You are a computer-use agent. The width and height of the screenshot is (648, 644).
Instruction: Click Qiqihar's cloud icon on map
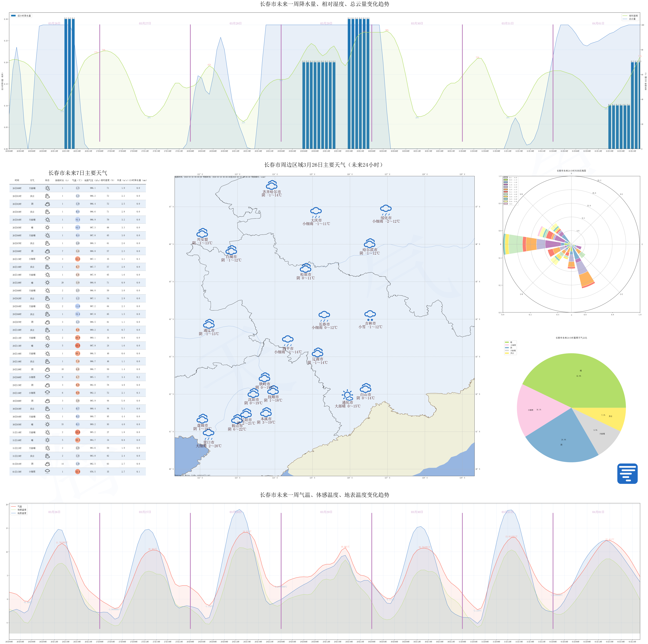coord(271,185)
